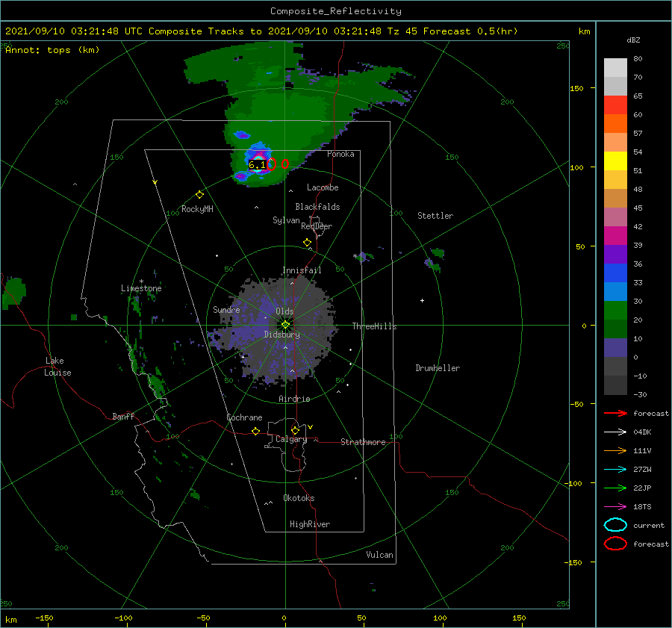Click the 150 right axis tick label
The width and height of the screenshot is (672, 628).
[x=576, y=88]
